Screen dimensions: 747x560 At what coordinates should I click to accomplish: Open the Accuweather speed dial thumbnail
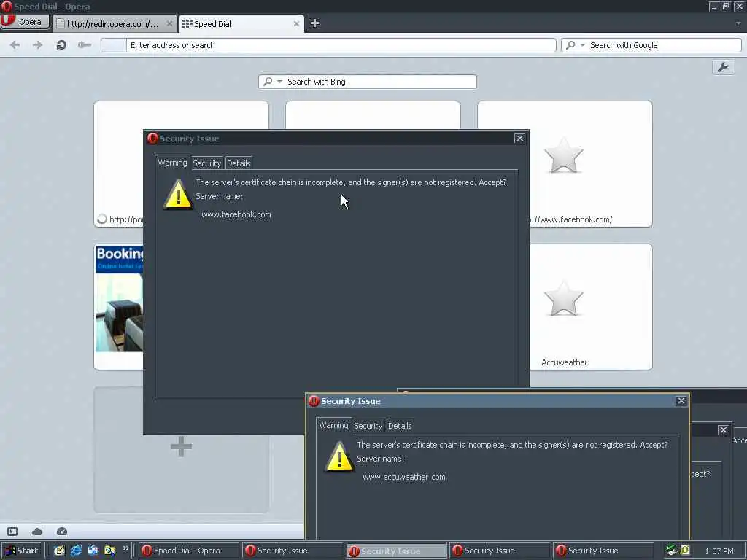click(x=591, y=307)
